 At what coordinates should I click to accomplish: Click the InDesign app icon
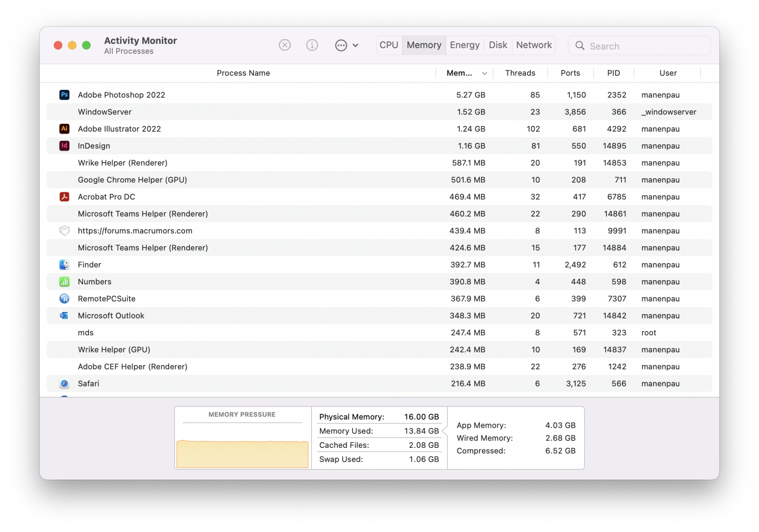click(64, 146)
